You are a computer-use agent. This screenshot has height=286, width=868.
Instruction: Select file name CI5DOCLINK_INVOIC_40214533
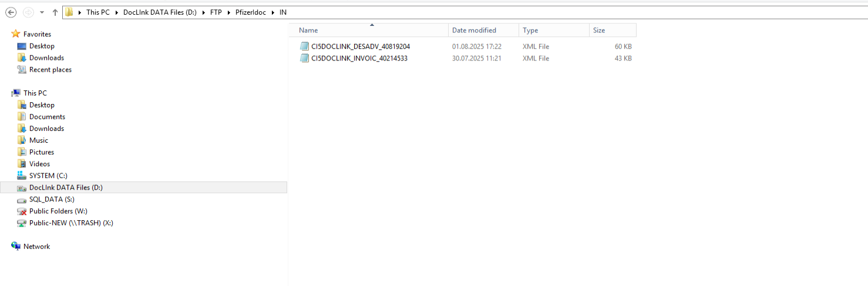click(x=359, y=58)
